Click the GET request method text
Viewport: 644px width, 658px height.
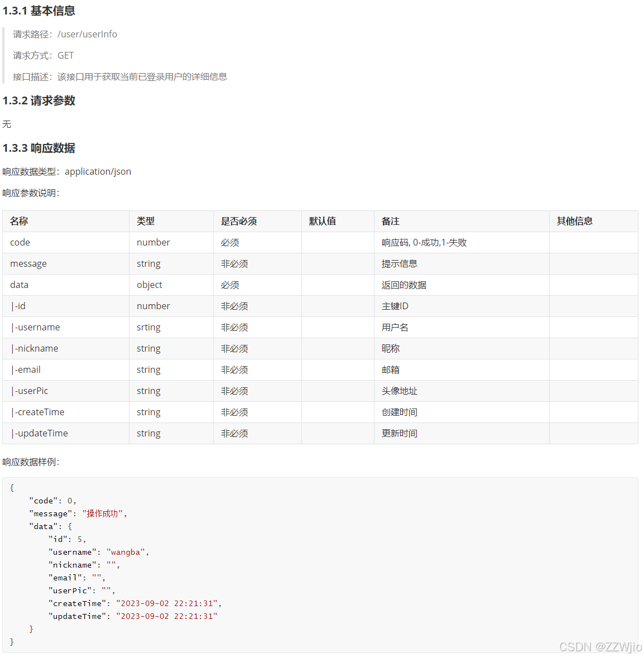[x=65, y=55]
